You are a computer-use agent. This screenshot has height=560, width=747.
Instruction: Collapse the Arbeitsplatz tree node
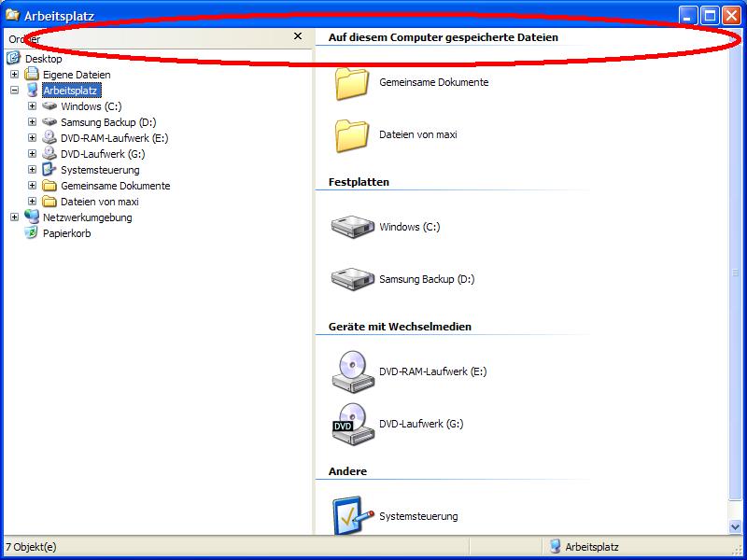(x=14, y=90)
